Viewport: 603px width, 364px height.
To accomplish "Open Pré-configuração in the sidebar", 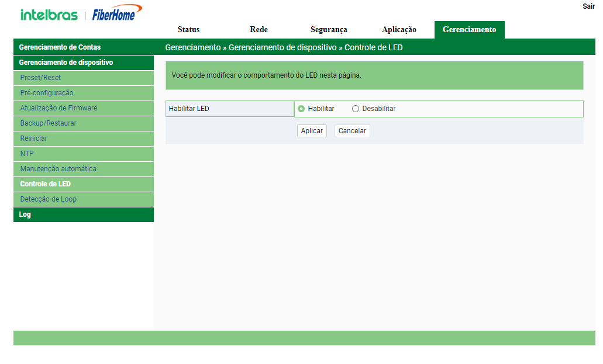I will point(84,93).
